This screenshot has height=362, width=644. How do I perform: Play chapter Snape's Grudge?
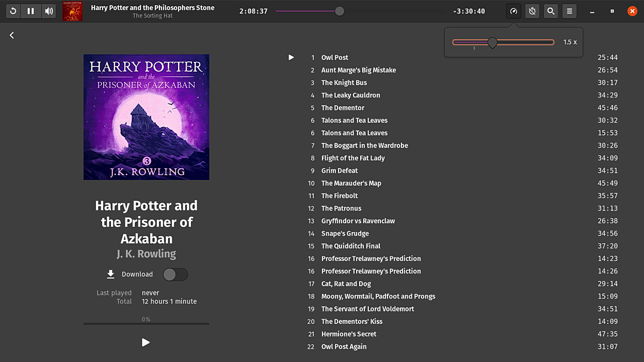pos(345,234)
